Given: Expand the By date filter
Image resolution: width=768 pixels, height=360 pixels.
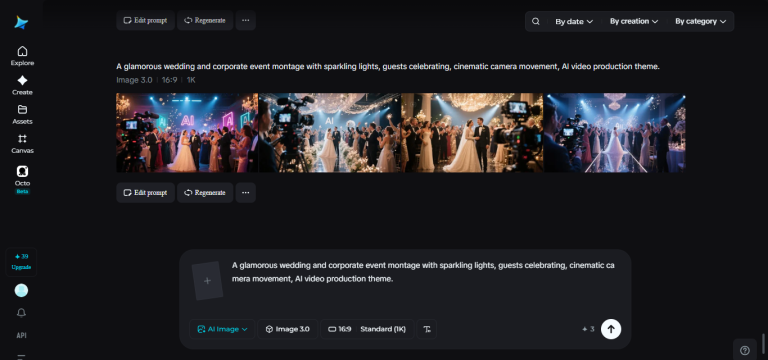Looking at the screenshot, I should coord(574,22).
